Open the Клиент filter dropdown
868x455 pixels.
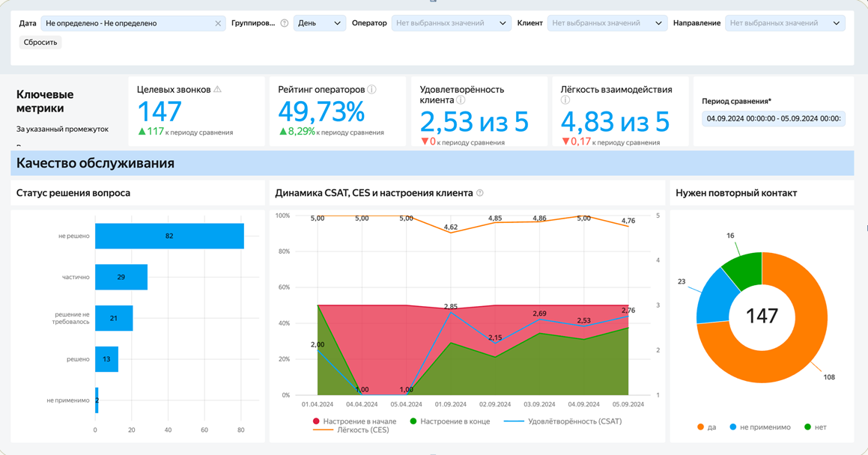pyautogui.click(x=607, y=23)
